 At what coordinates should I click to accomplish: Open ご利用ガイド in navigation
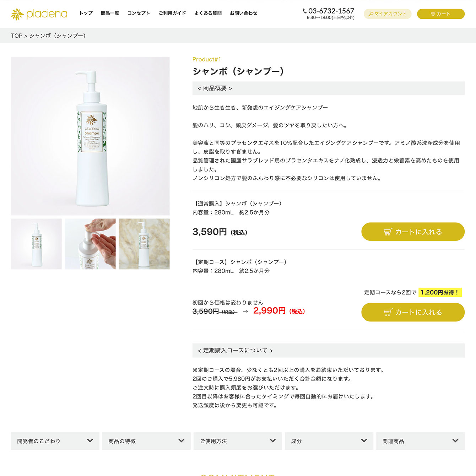(x=172, y=13)
